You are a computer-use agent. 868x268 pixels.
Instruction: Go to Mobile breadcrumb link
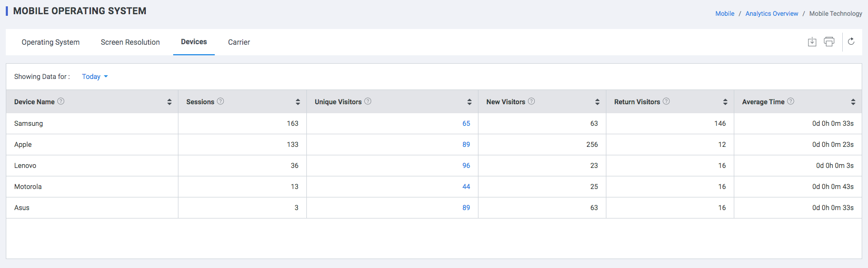tap(725, 14)
